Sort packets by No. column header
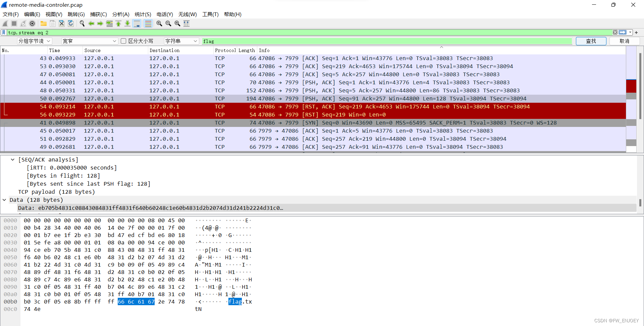644x326 pixels. click(x=23, y=50)
